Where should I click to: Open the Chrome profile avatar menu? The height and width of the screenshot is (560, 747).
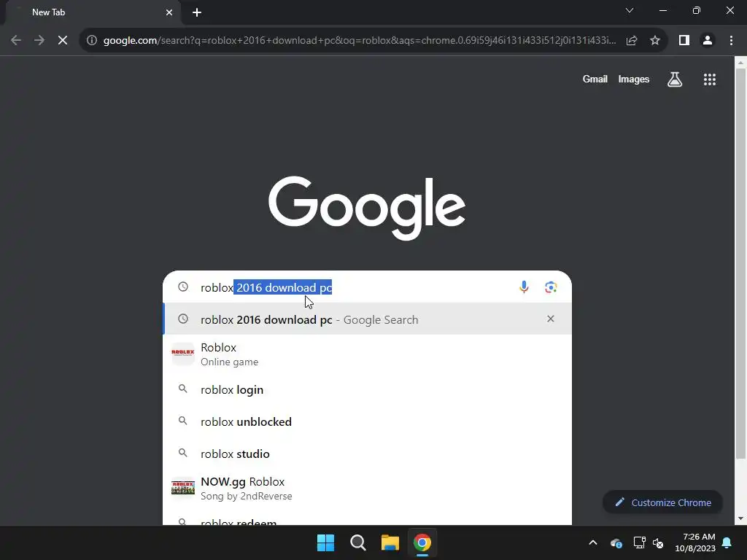click(x=708, y=41)
